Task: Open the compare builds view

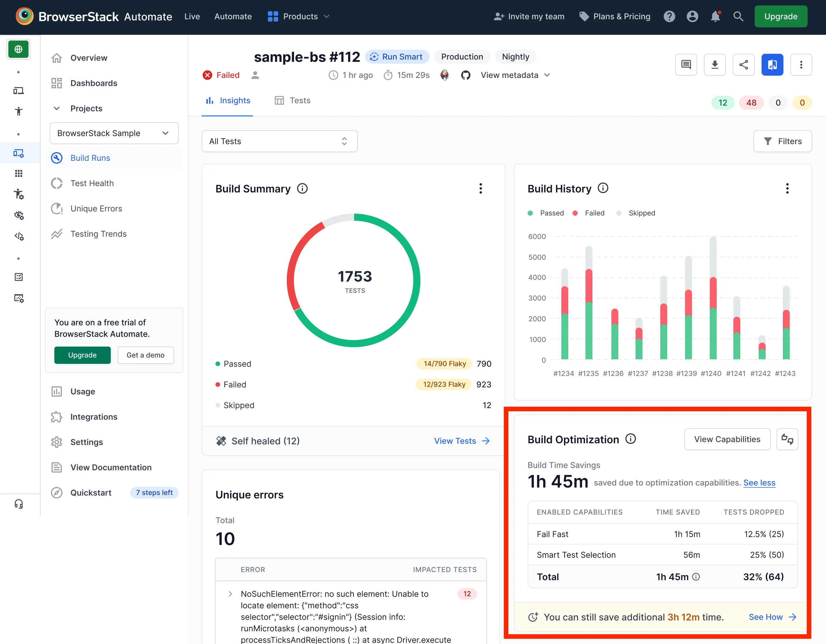Action: (772, 65)
